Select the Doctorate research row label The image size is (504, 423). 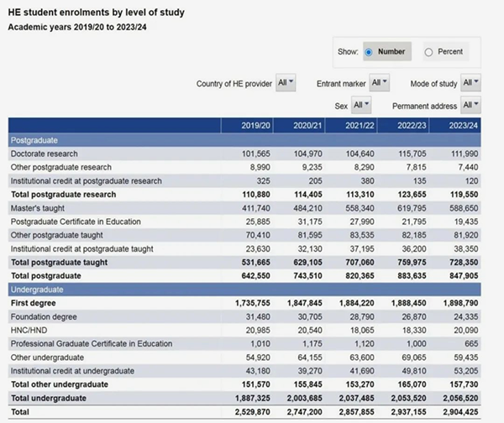pos(44,154)
